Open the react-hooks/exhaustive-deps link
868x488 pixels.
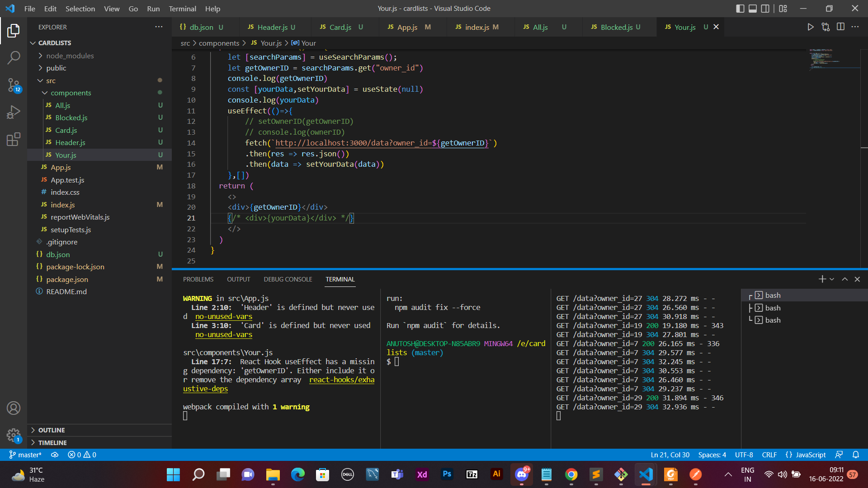tap(342, 380)
